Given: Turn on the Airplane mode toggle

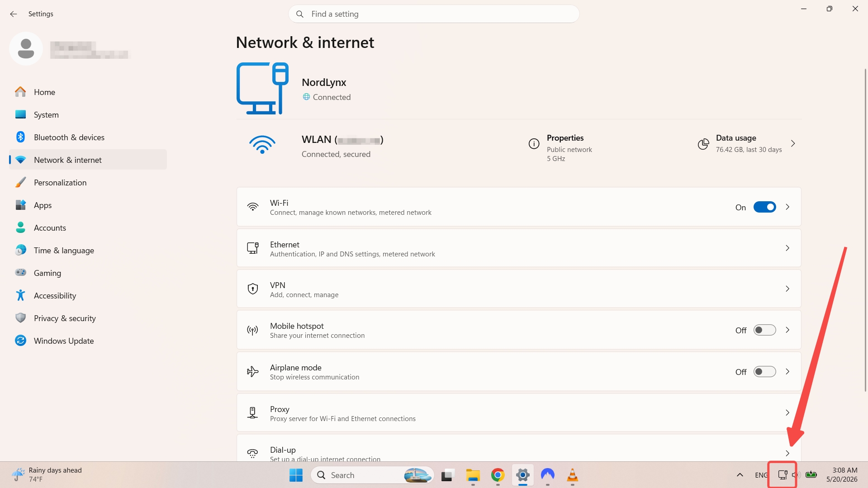Looking at the screenshot, I should 765,372.
